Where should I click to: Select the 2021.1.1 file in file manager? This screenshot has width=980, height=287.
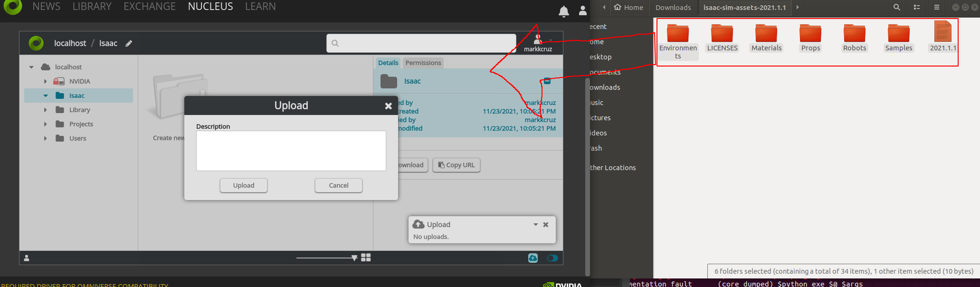click(943, 37)
